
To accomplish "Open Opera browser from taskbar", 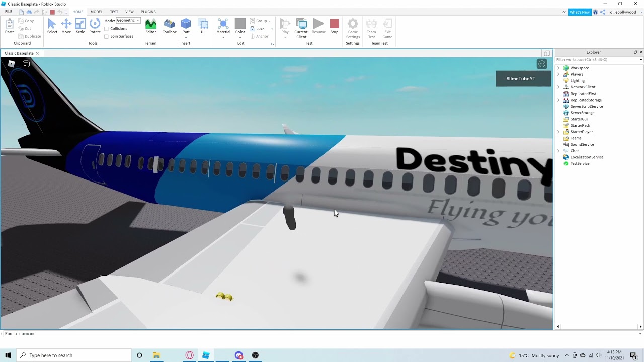I will 189,355.
